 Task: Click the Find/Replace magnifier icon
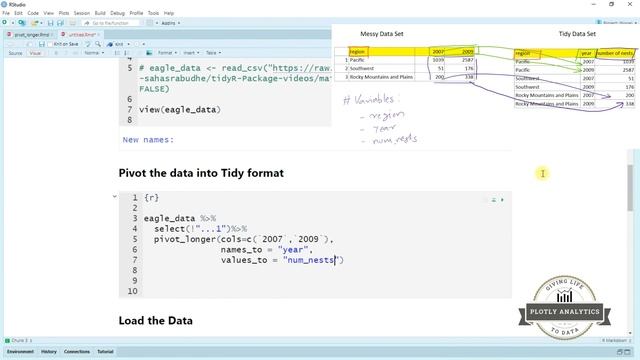pos(98,44)
